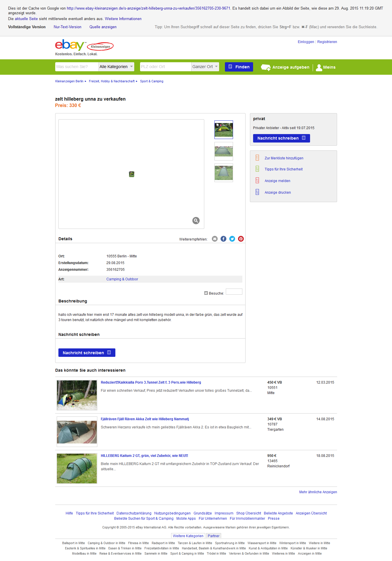Click Weitere Informationen link
392x561 pixels.
[x=123, y=19]
